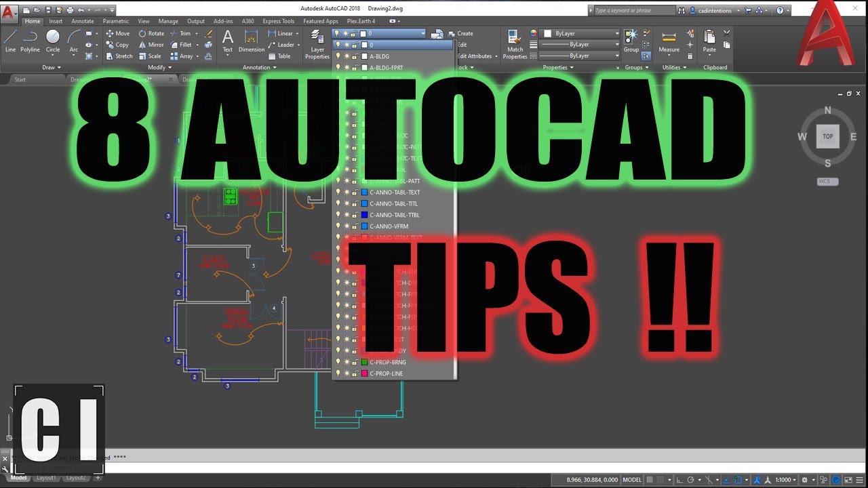Image resolution: width=868 pixels, height=488 pixels.
Task: Open the Annotate ribbon tab
Action: [x=83, y=22]
